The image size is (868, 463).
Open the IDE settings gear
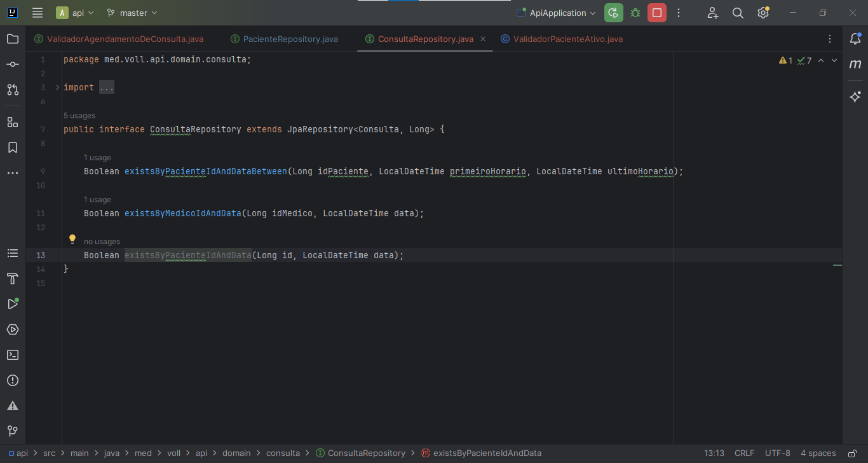tap(763, 13)
